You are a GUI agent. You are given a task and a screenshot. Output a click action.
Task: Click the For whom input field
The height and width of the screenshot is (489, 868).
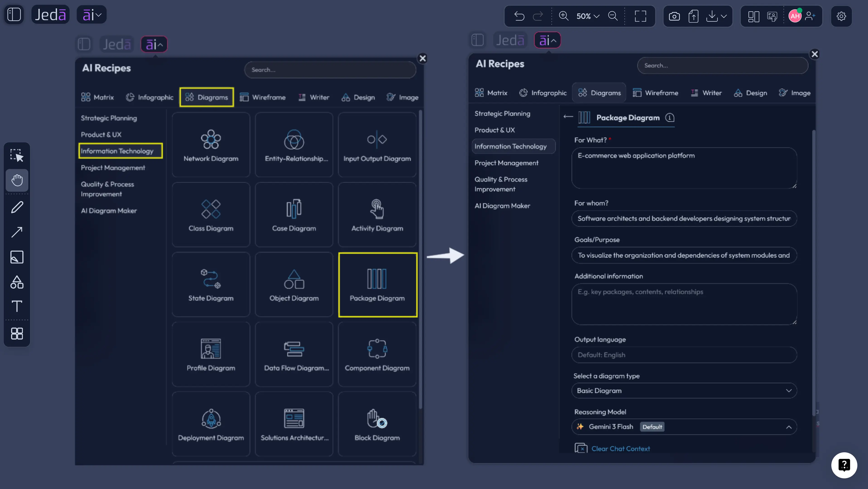(684, 218)
